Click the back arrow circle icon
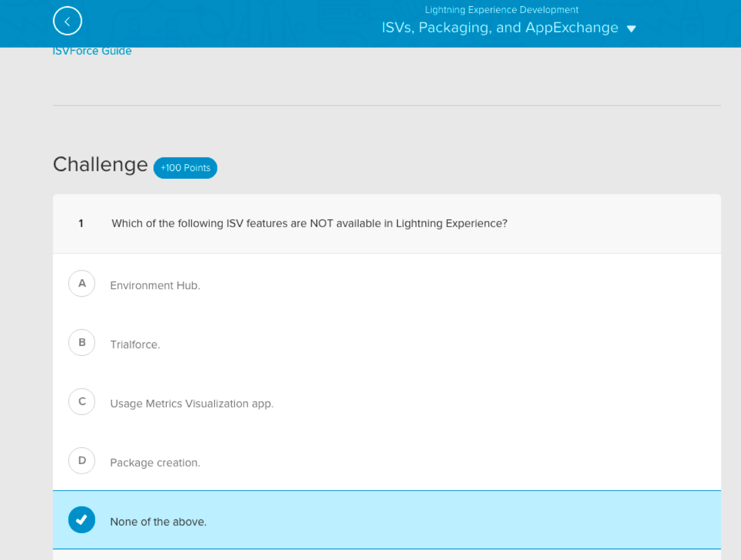The height and width of the screenshot is (560, 741). coord(67,21)
